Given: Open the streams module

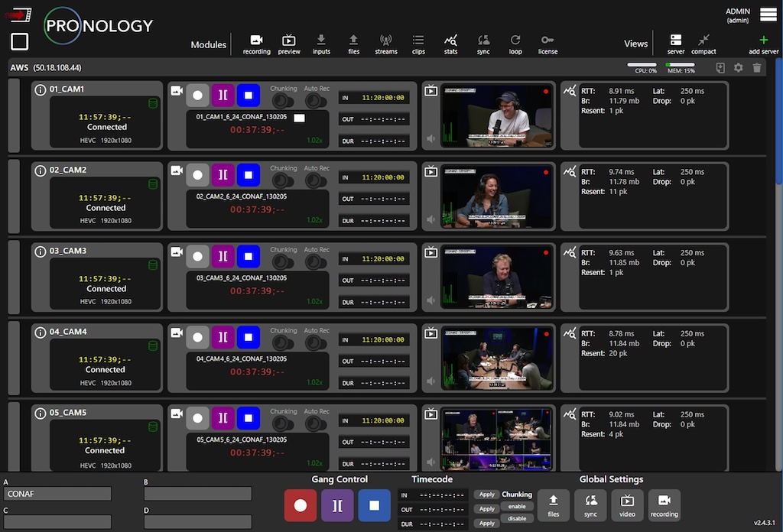Looking at the screenshot, I should 386,44.
